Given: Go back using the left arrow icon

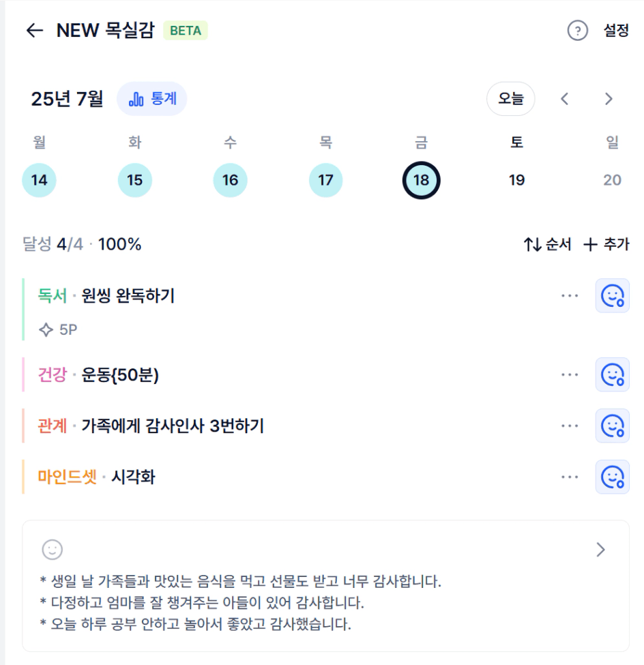Looking at the screenshot, I should point(35,31).
